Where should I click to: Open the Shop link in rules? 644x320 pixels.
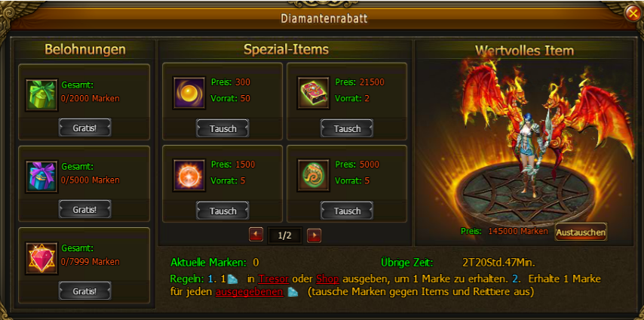327,279
